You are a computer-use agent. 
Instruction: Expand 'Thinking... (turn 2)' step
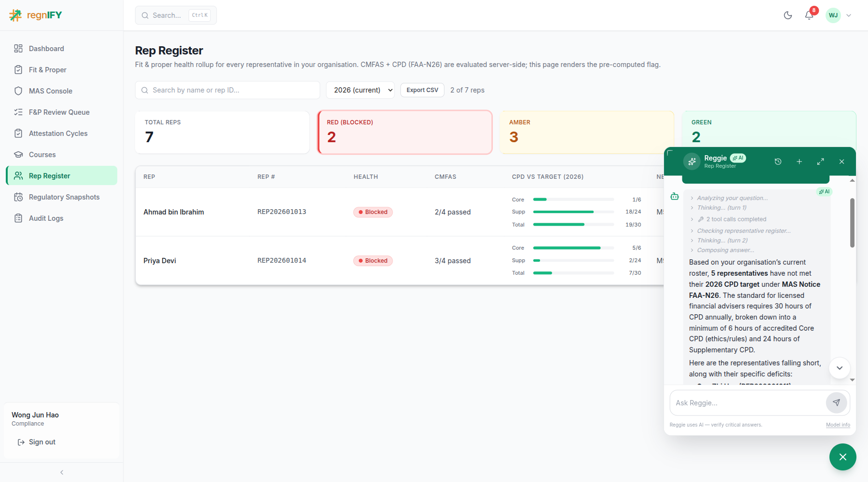pos(719,241)
